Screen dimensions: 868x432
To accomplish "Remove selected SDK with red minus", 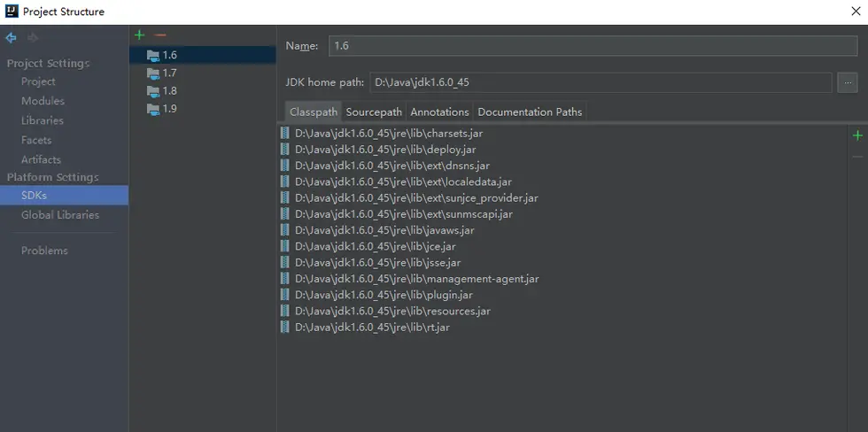I will point(160,35).
